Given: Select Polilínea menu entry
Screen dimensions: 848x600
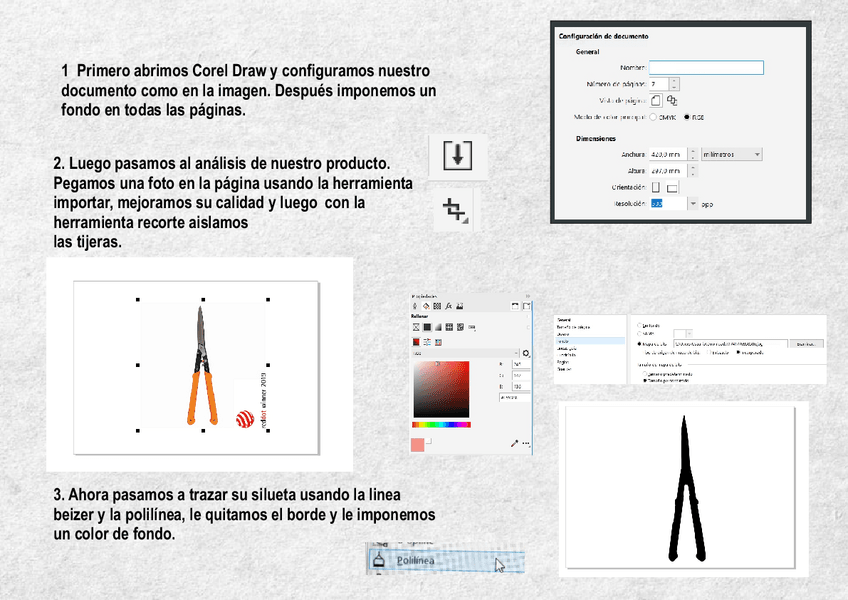Looking at the screenshot, I should point(447,561).
